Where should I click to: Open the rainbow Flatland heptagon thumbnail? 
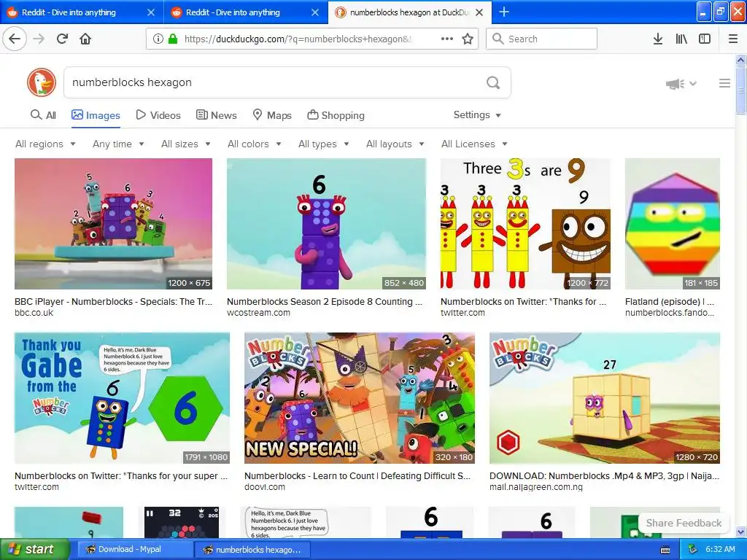(672, 224)
